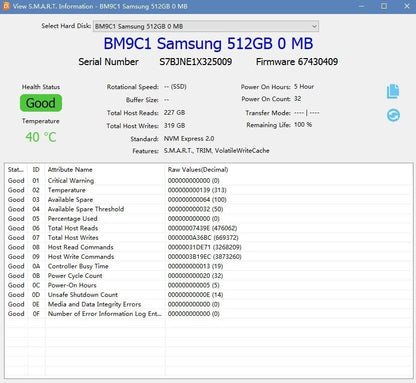
Task: Click the Raw Values(Decimal) column header
Action: click(x=198, y=170)
